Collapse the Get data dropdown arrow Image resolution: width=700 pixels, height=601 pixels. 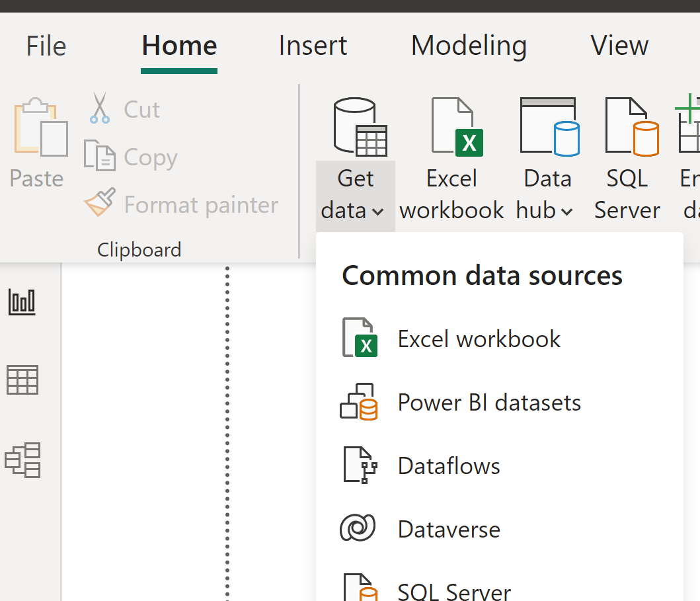pos(377,212)
